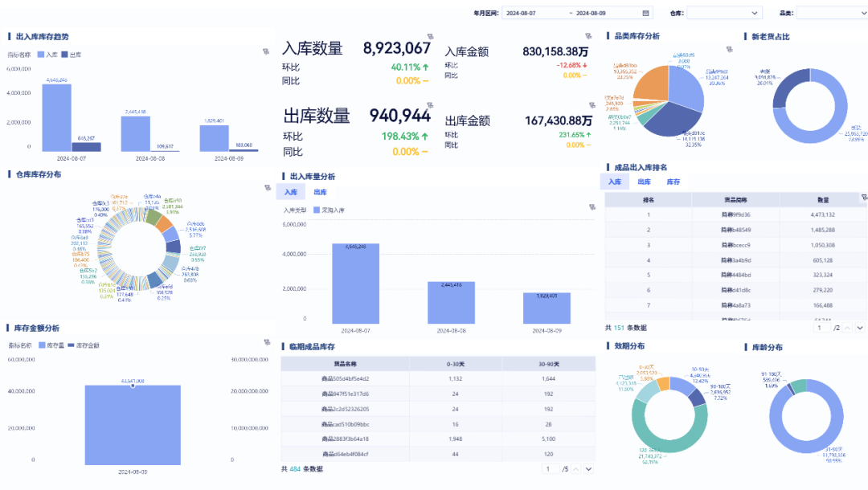Screen dimensions: 868x490
Task: Click row 简称3a4b9d in ranking table
Action: click(735, 260)
